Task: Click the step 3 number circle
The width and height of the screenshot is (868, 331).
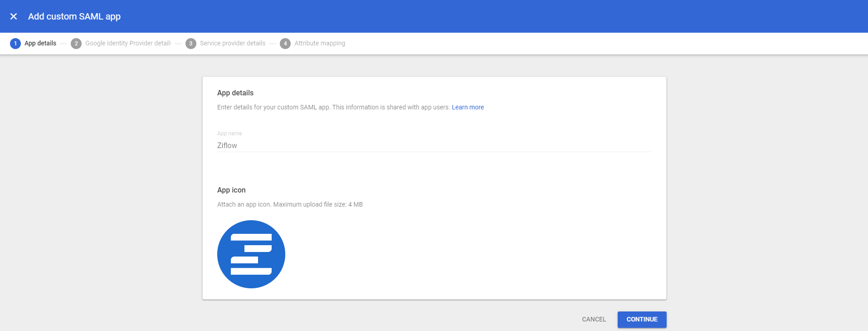Action: coord(191,44)
